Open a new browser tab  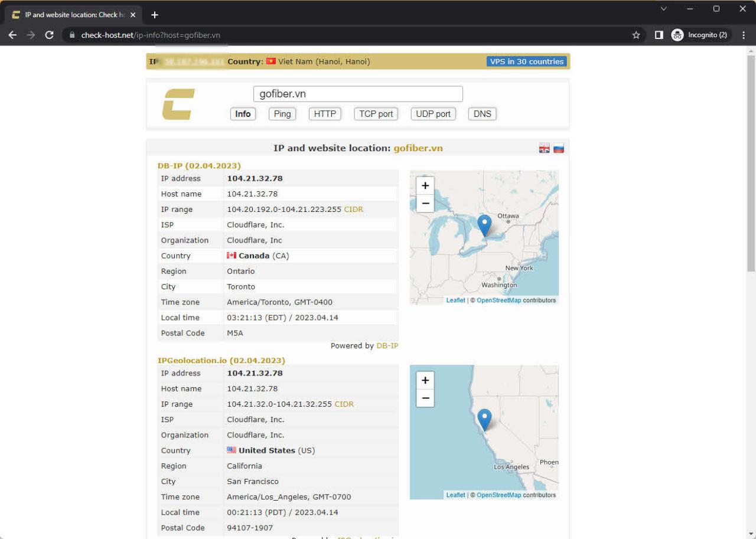coord(155,15)
